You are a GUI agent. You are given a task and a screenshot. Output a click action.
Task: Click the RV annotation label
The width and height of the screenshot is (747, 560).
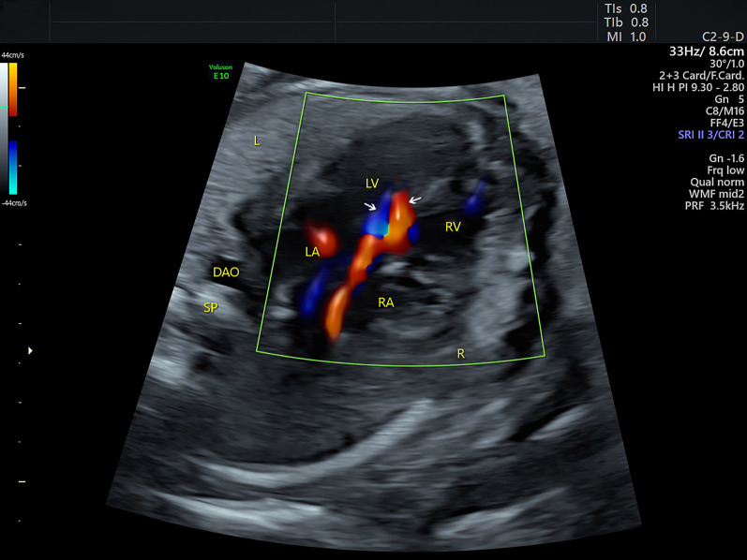pos(453,228)
